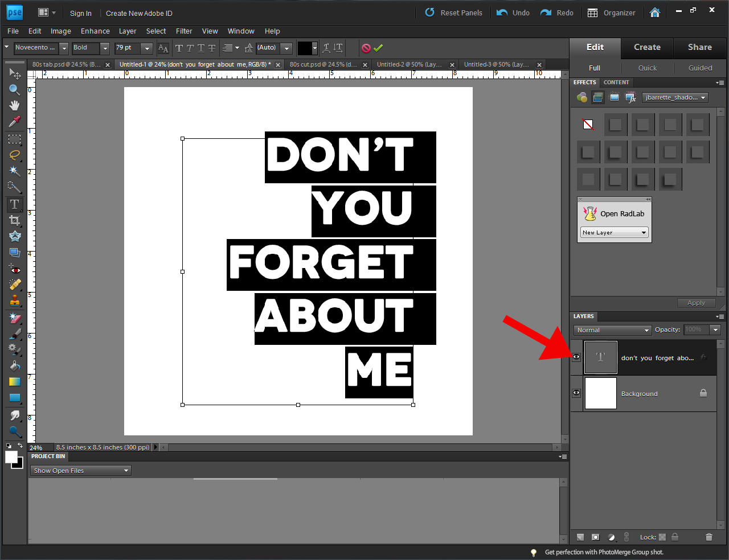729x560 pixels.
Task: Open the Show Open Files dropdown
Action: point(80,470)
